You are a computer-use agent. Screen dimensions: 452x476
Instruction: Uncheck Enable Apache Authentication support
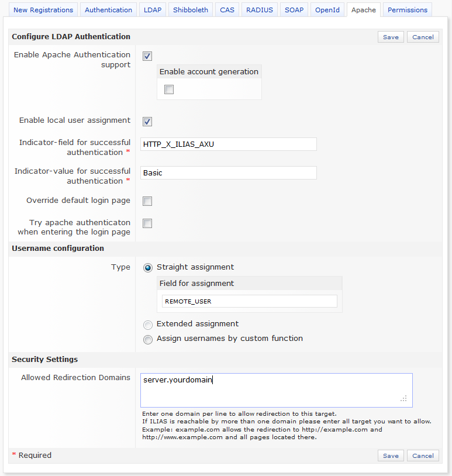(x=147, y=56)
